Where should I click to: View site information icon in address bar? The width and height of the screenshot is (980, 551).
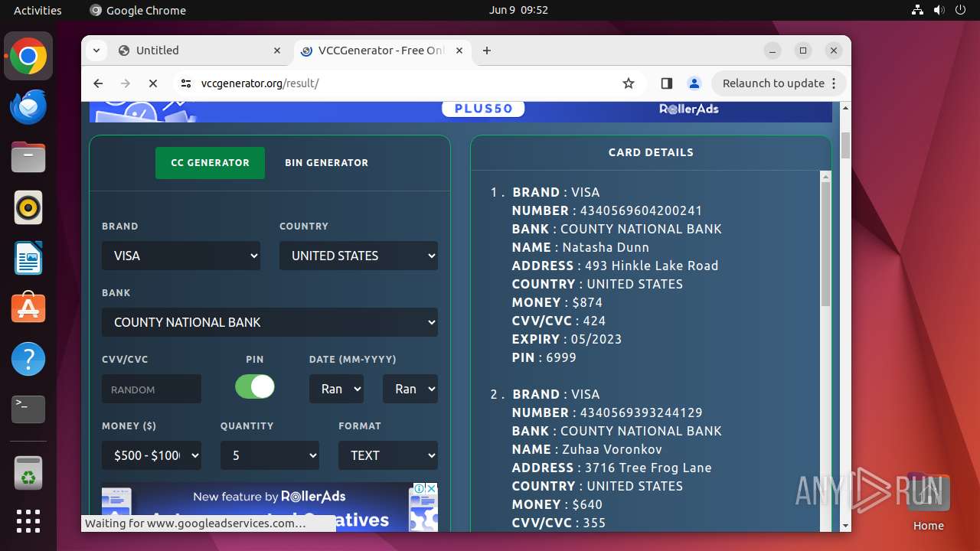[186, 83]
